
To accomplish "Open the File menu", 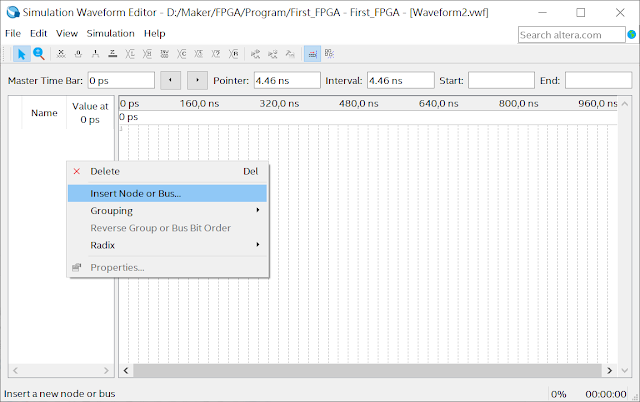I will (x=13, y=33).
